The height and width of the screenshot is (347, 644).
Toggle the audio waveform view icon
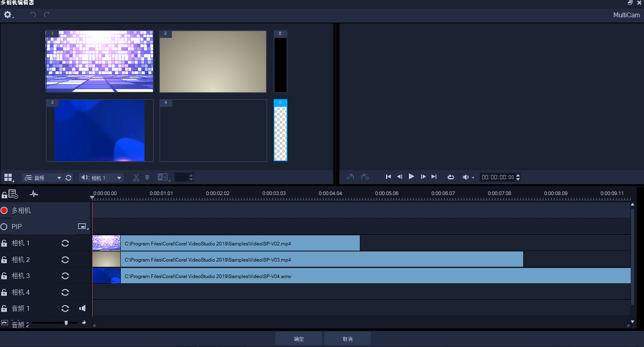(x=34, y=194)
